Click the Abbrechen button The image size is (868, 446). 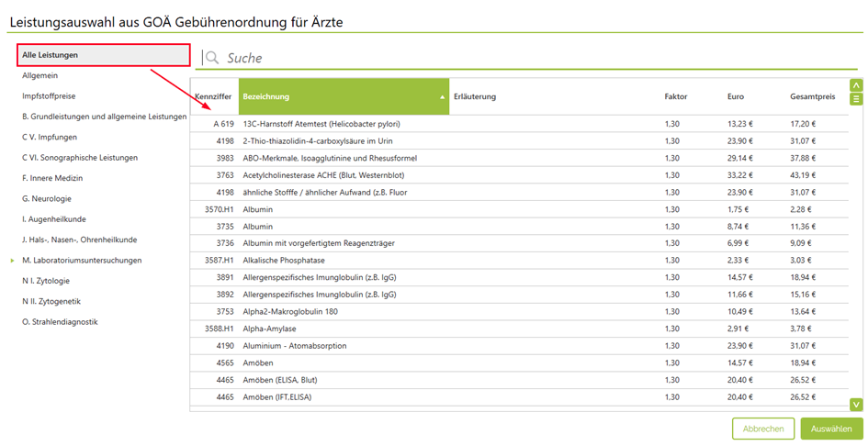pos(763,429)
